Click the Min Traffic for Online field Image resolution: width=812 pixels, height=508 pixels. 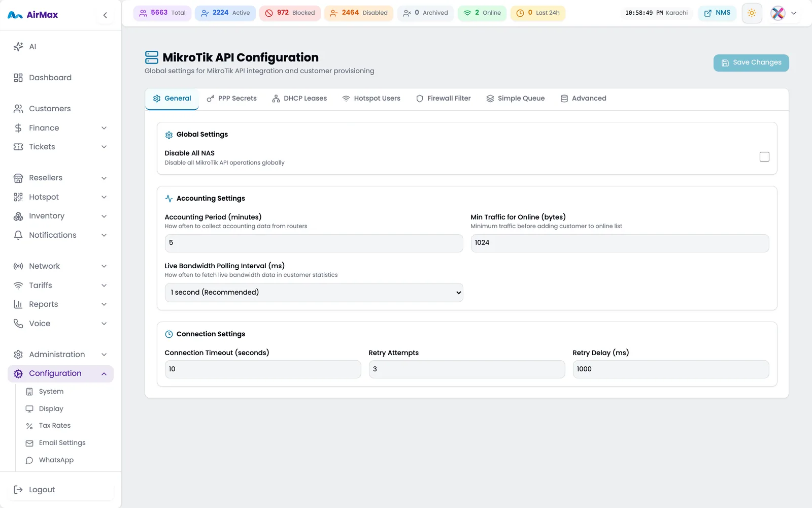[620, 243]
